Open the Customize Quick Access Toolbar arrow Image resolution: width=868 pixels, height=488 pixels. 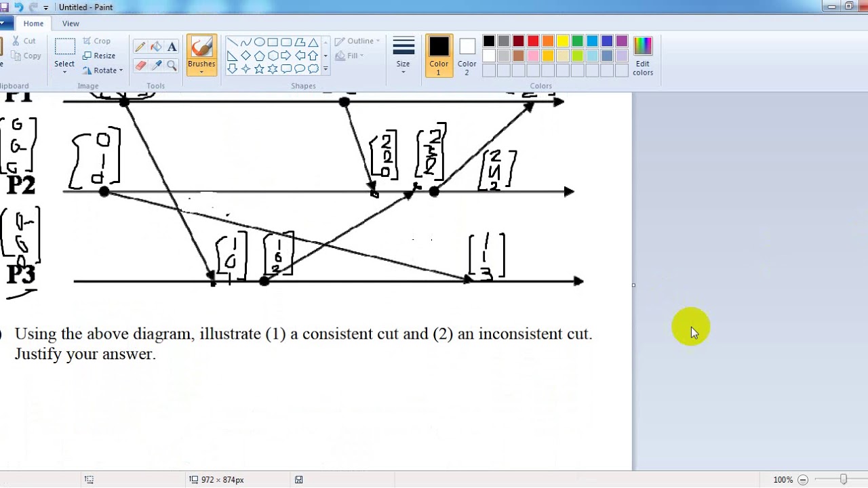(x=46, y=7)
